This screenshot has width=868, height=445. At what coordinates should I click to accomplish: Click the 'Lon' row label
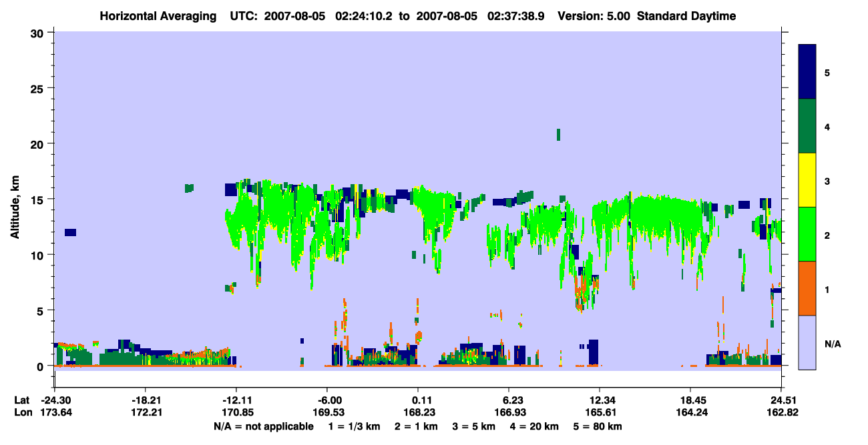(22, 412)
